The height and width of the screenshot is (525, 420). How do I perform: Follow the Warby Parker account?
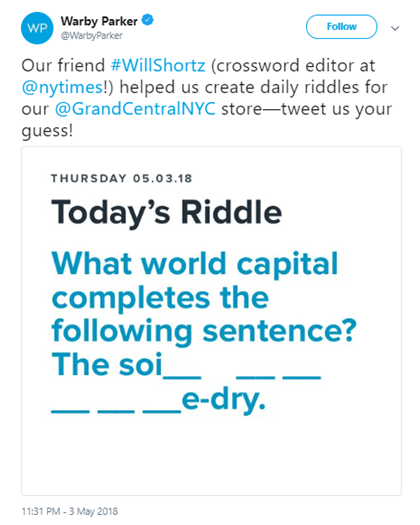(341, 27)
